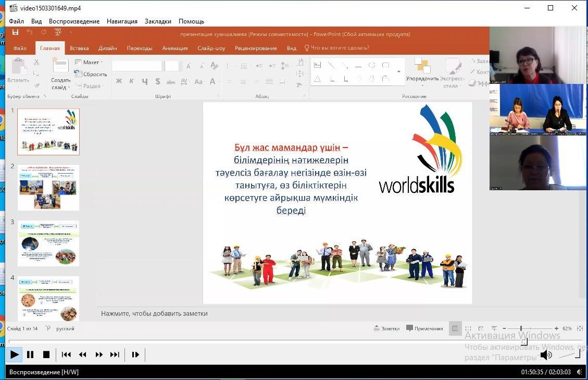Image resolution: width=588 pixels, height=380 pixels.
Task: Click the numbered list icon
Action: click(244, 66)
